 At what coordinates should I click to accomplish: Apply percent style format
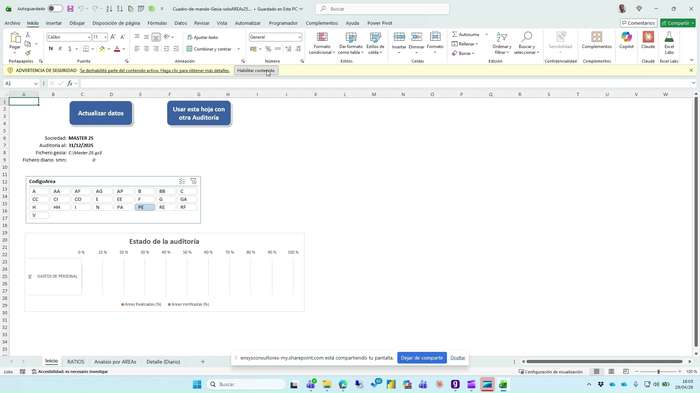[268, 49]
